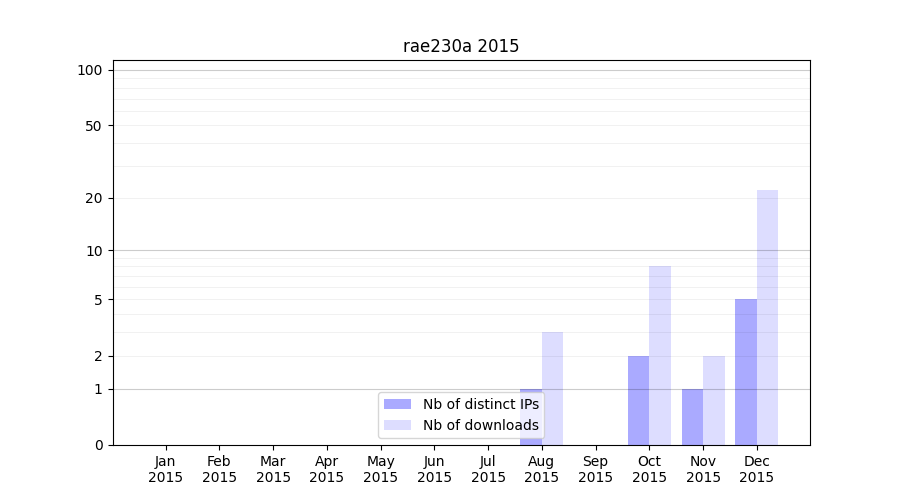Click the Jan 2015 x-axis label
This screenshot has height=500, width=900.
[x=166, y=469]
